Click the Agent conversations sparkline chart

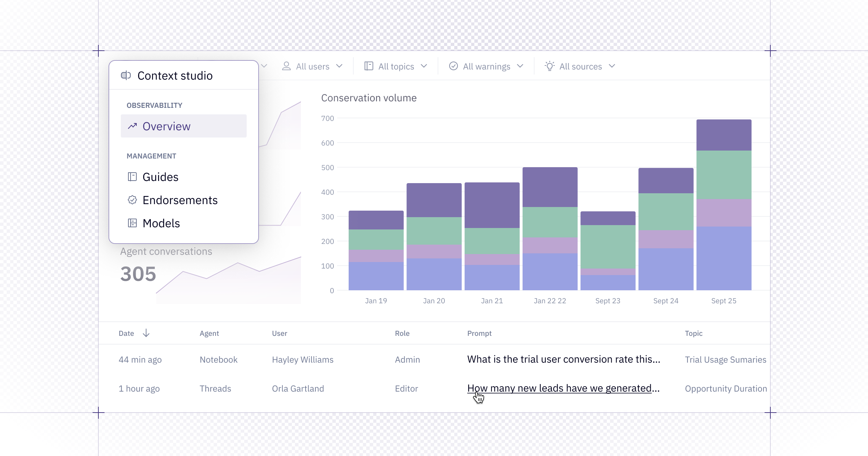[x=229, y=280]
